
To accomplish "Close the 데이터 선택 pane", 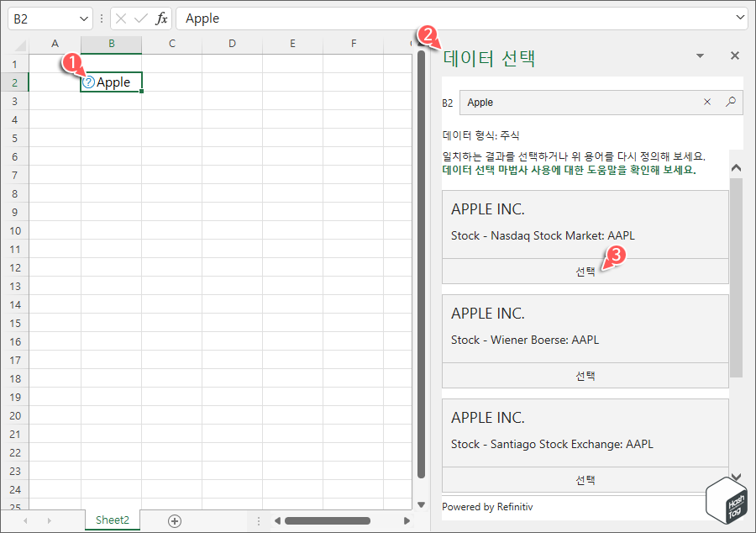I will click(x=735, y=55).
